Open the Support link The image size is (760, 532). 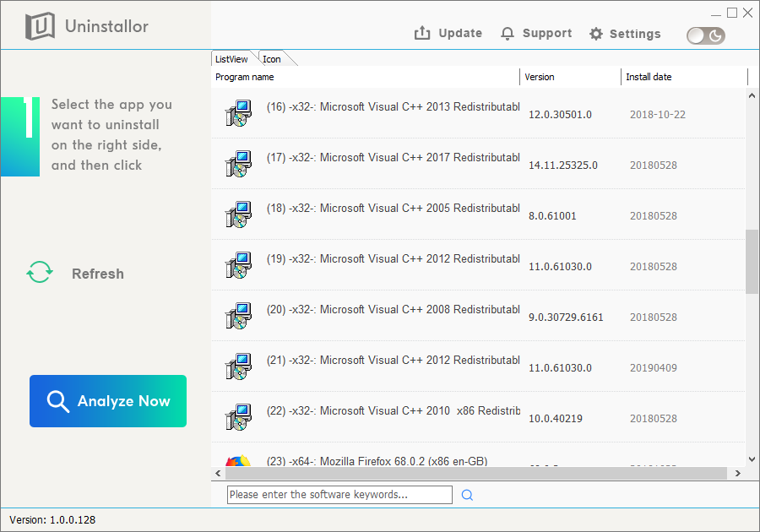pos(546,34)
